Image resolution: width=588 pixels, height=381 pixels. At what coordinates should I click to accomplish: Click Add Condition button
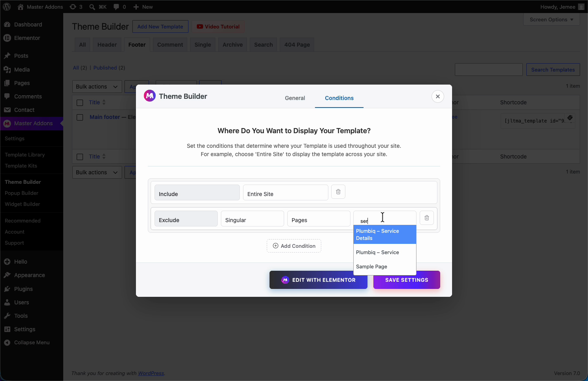click(x=294, y=246)
